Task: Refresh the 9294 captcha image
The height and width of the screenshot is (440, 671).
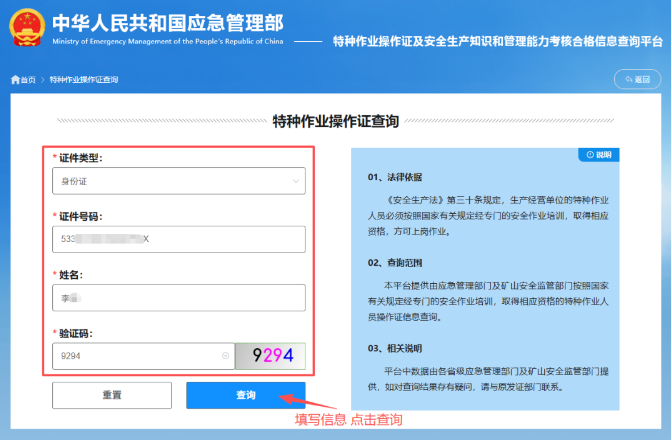Action: tap(269, 355)
